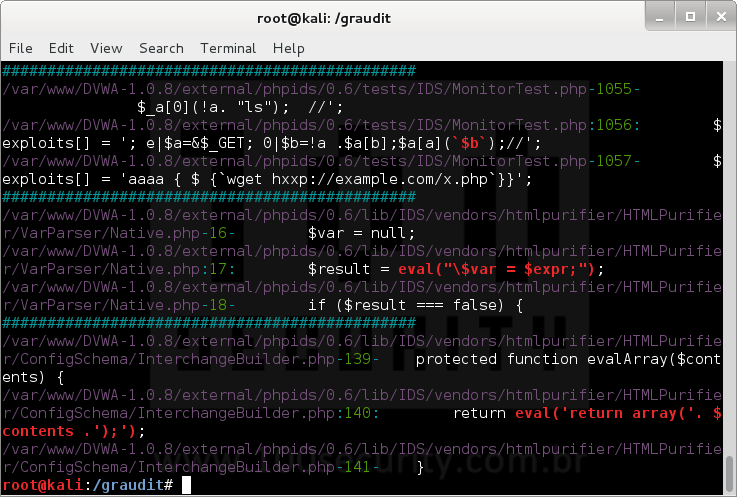This screenshot has width=737, height=497.
Task: Maximize the terminal window
Action: click(x=690, y=16)
